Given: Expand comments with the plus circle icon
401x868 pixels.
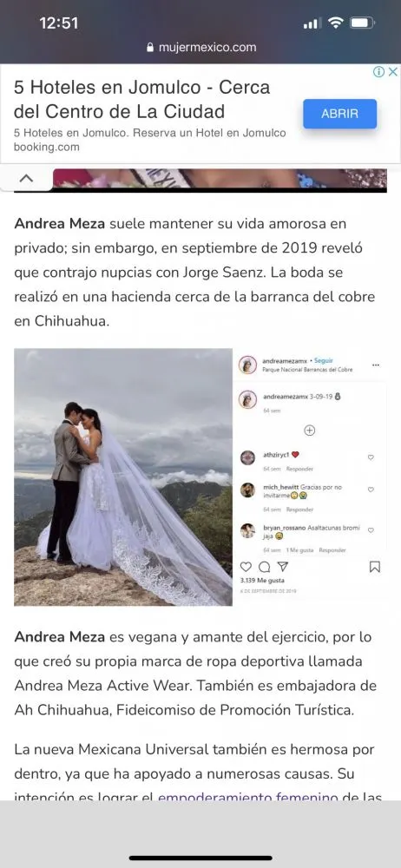Looking at the screenshot, I should (310, 431).
